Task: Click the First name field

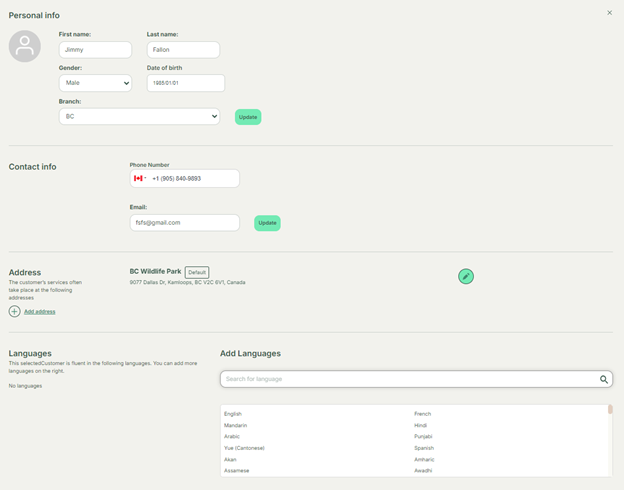Action: pos(95,50)
